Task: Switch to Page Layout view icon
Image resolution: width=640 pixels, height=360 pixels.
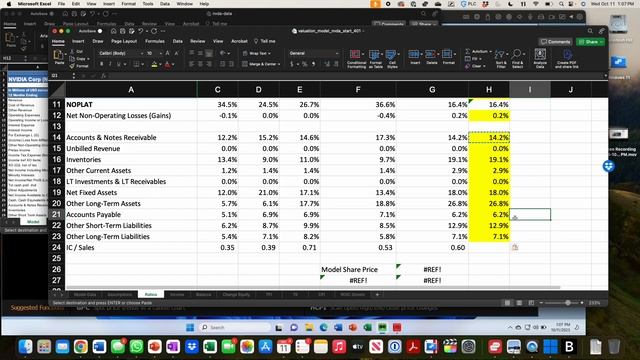Action: click(519, 303)
